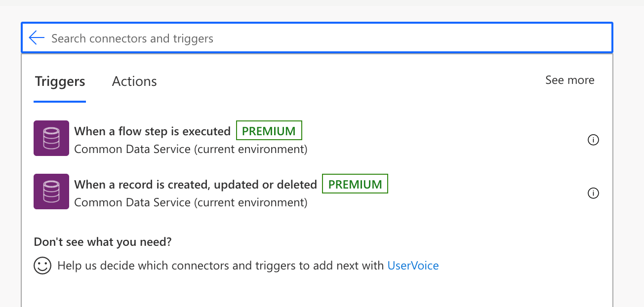Select the When a flow step is executed trigger
The image size is (644, 307).
tap(152, 131)
